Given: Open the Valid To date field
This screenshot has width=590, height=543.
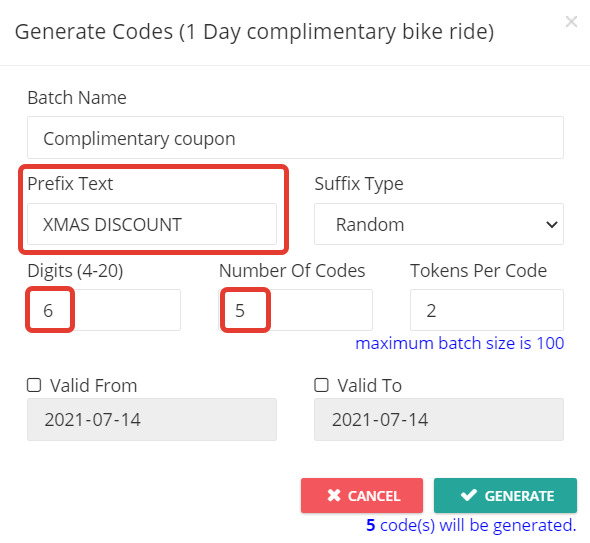Looking at the screenshot, I should [439, 420].
